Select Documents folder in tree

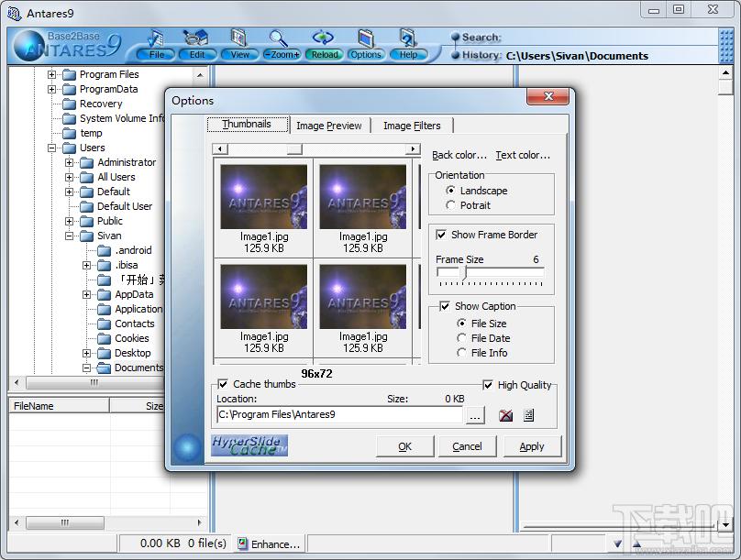coord(138,368)
